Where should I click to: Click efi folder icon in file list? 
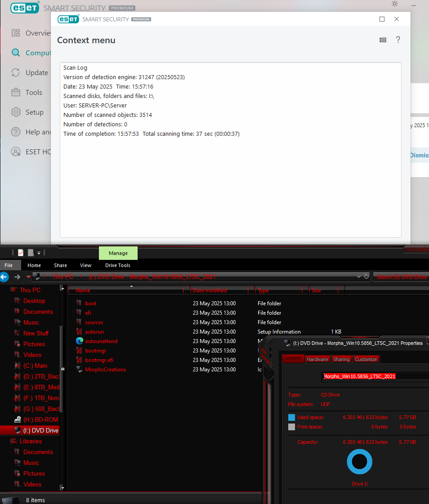(79, 313)
